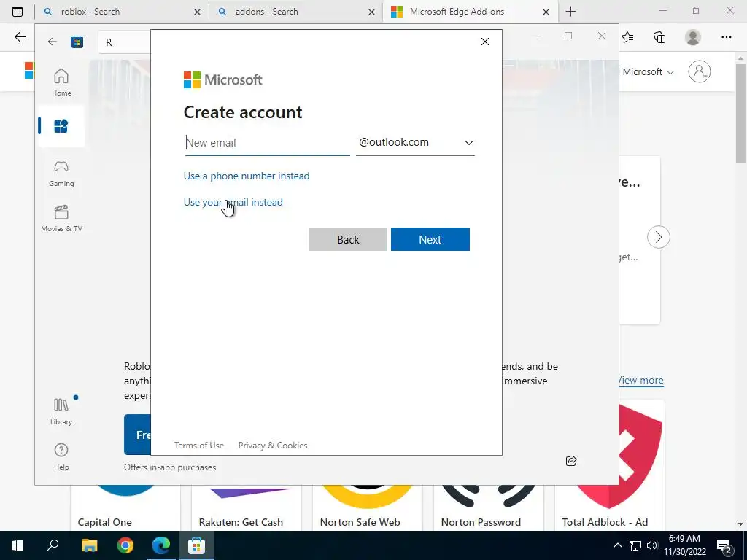Open a new Edge tab

(x=570, y=12)
